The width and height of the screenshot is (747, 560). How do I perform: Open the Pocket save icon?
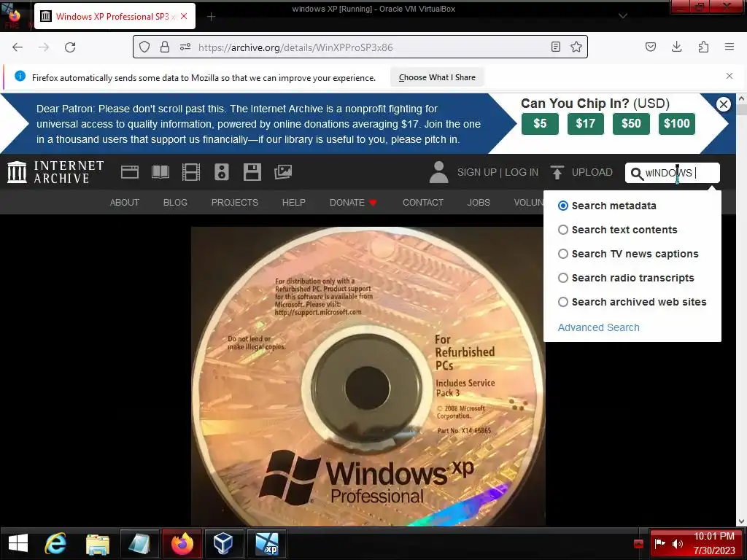[x=651, y=47]
